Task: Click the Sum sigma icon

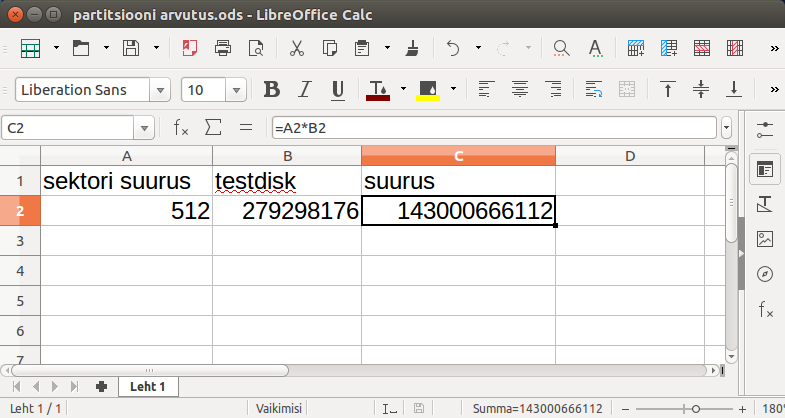Action: point(212,127)
